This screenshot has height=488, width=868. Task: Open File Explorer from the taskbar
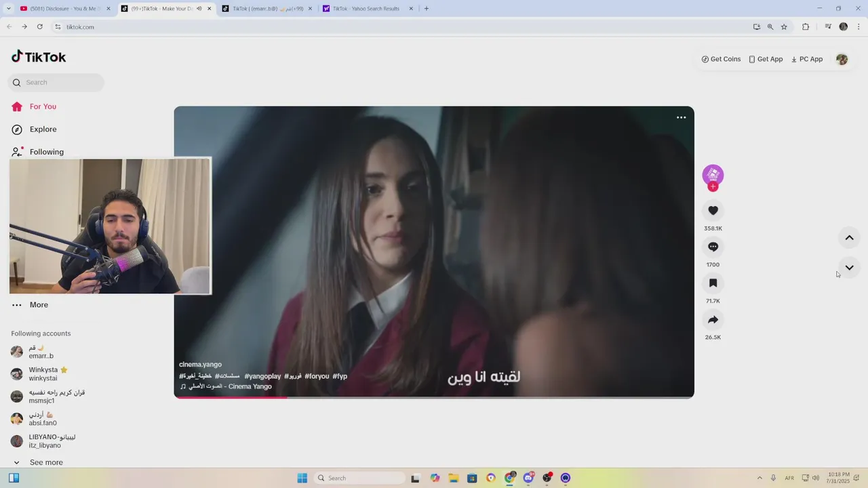tap(454, 479)
